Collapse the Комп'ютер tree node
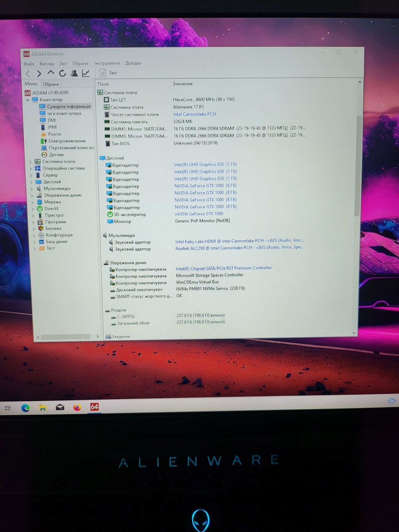The height and width of the screenshot is (532, 399). [x=28, y=100]
